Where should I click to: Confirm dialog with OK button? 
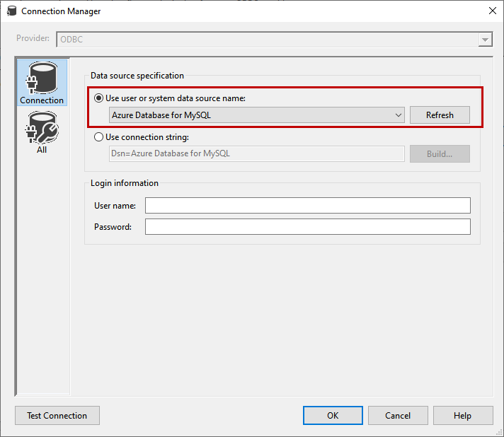pos(333,416)
